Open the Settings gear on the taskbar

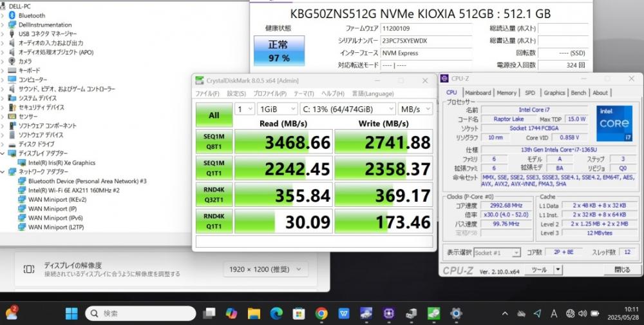pos(456,313)
